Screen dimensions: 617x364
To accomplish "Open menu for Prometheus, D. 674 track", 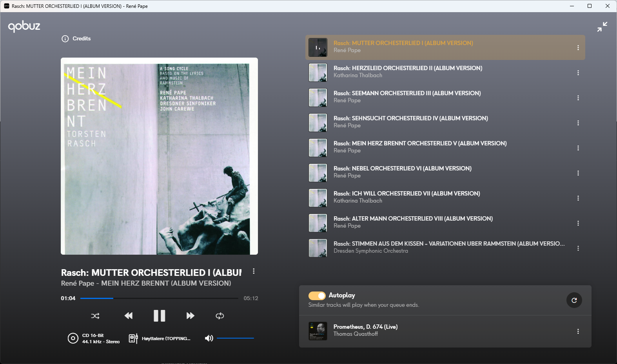I will coord(578,331).
